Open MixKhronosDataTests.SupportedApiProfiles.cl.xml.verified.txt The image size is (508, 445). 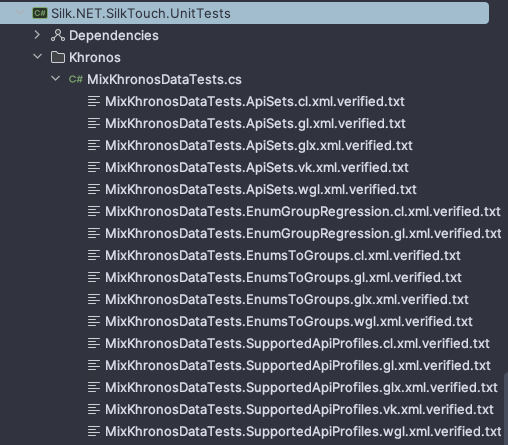297,343
